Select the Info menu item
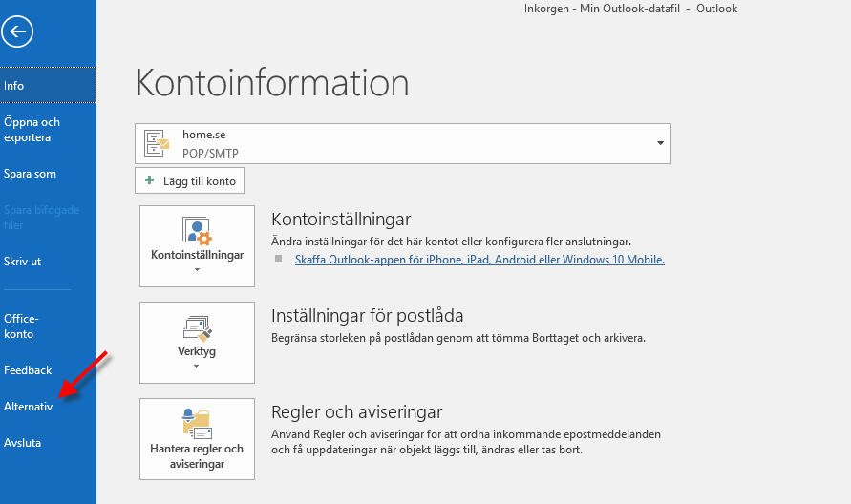 point(48,85)
